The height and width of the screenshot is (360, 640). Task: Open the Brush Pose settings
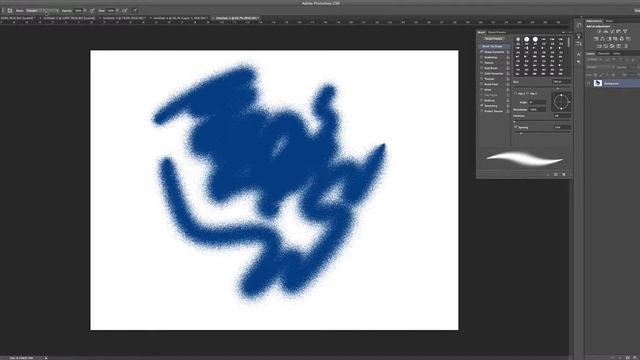tap(491, 84)
